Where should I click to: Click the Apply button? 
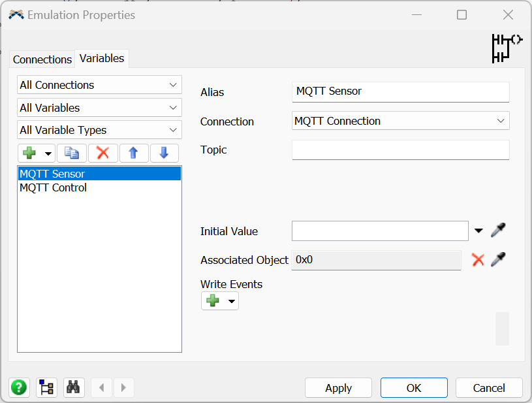338,388
